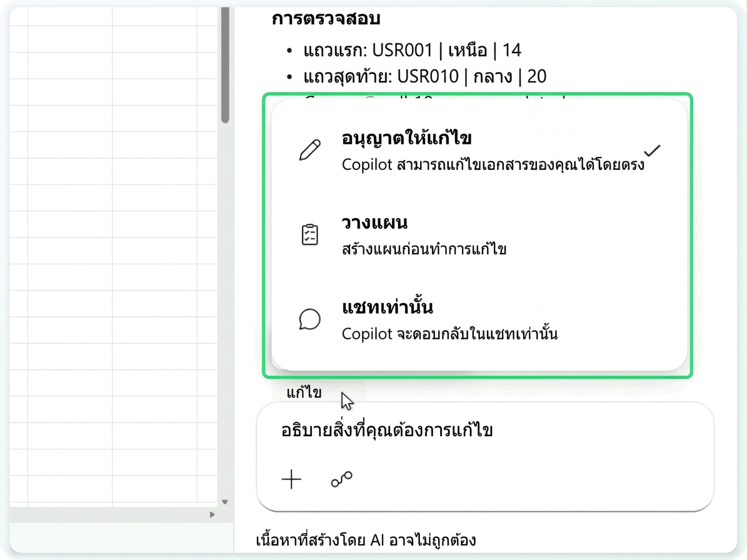Switch to แชทเท่านั้น mode
747x560 pixels.
click(479, 319)
